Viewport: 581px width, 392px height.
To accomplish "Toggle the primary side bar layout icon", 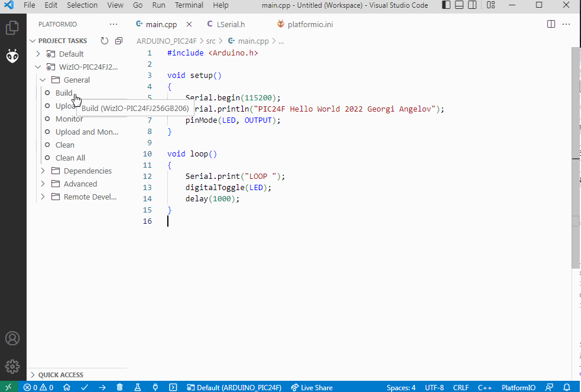I will click(446, 5).
